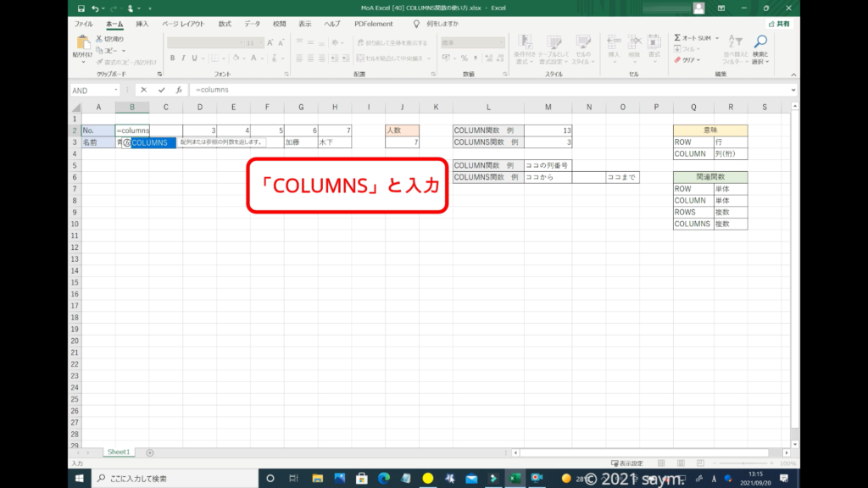Click the Undo arrow icon
The width and height of the screenshot is (868, 488).
tap(94, 8)
